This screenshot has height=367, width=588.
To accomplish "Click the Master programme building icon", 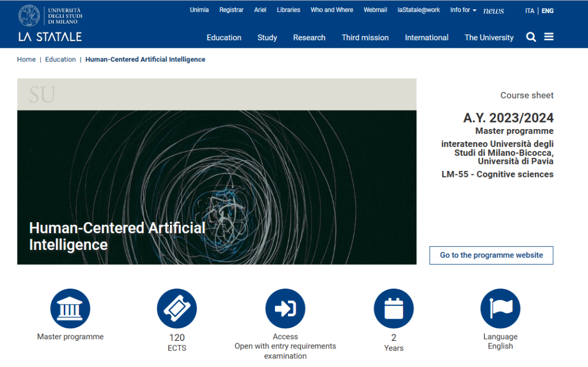I will (x=70, y=309).
